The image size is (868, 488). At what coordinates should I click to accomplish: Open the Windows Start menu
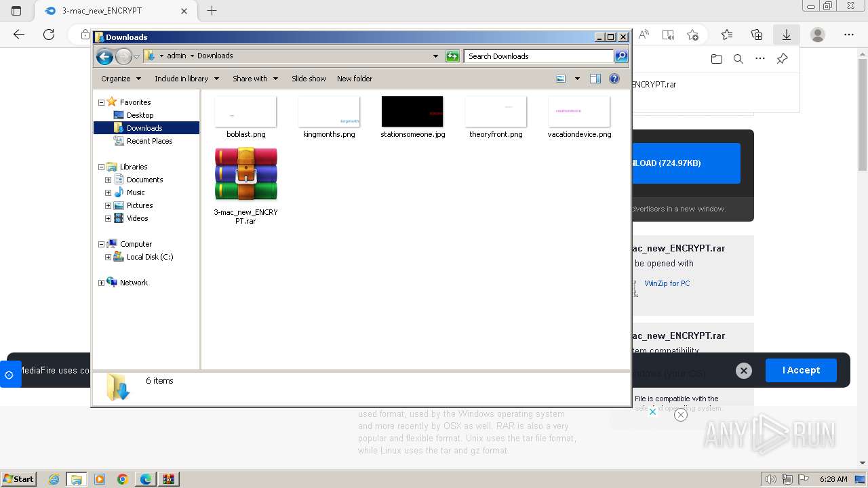pyautogui.click(x=18, y=479)
